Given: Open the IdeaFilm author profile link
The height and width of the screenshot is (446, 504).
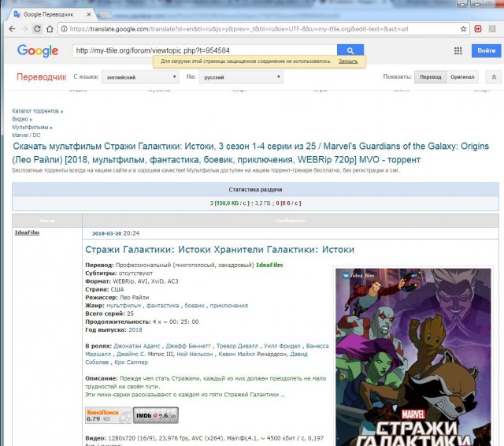Looking at the screenshot, I should click(27, 232).
